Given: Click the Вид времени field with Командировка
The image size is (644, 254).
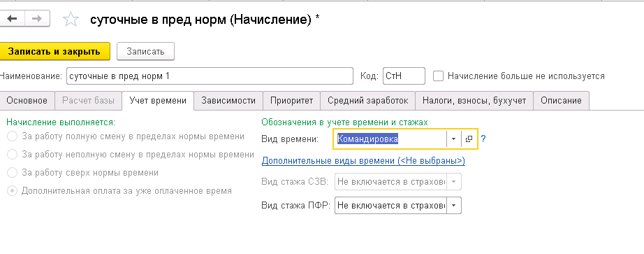Looking at the screenshot, I should tap(390, 139).
